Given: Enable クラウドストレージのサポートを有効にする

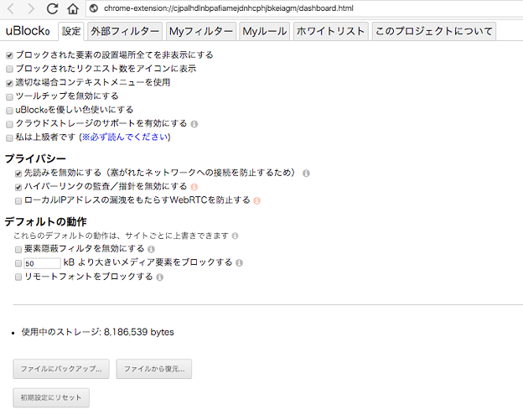Looking at the screenshot, I should click(9, 124).
